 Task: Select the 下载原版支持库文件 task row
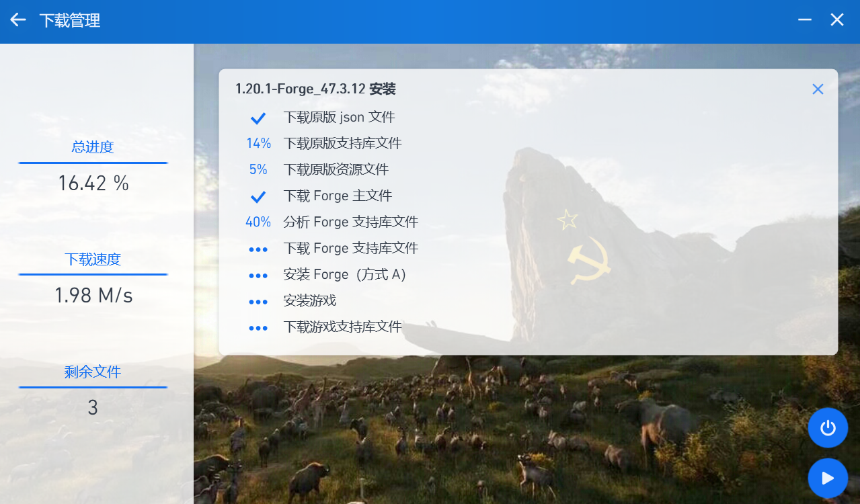pos(342,144)
